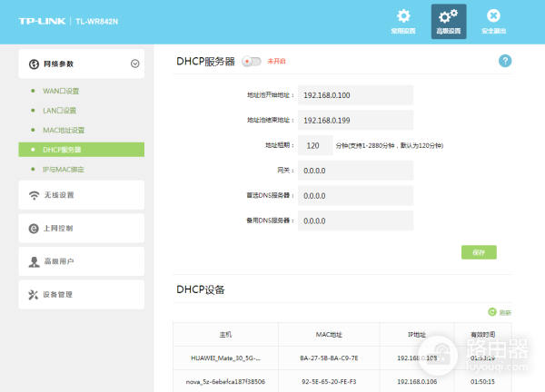The image size is (545, 392).
Task: Click the 首选DNS服务器 input field
Action: [355, 195]
